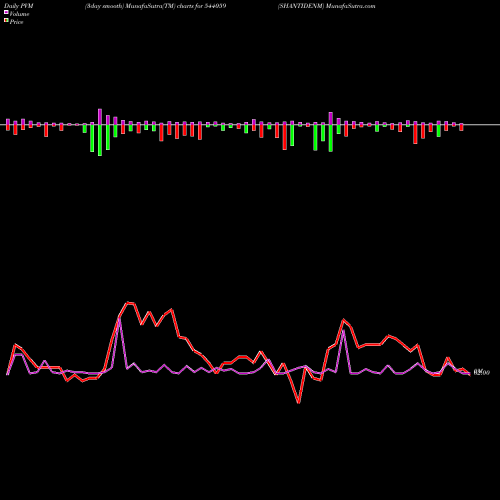Click the '(3day smooth) MunafaSutra(TM) charts for 544059' text

pos(155,6)
